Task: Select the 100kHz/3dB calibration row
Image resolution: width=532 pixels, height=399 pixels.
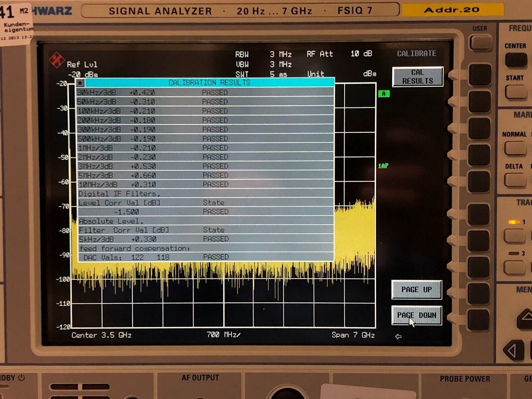Action: (205, 111)
